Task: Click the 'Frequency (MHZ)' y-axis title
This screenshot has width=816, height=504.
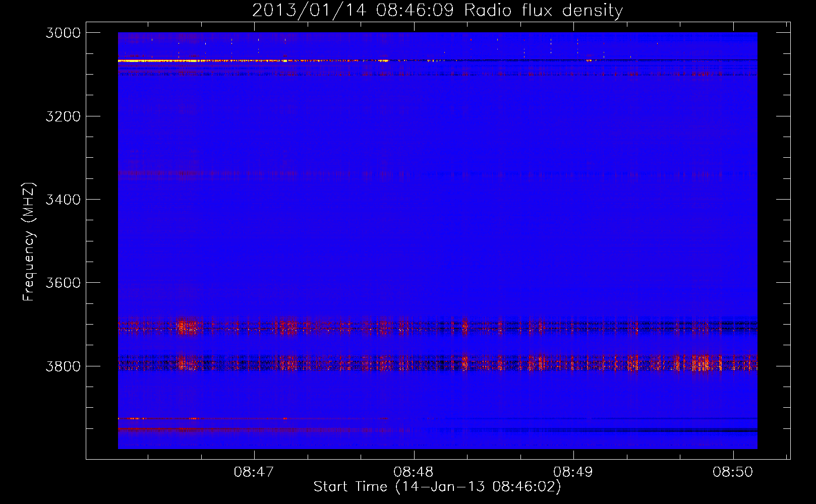Action: coord(29,242)
